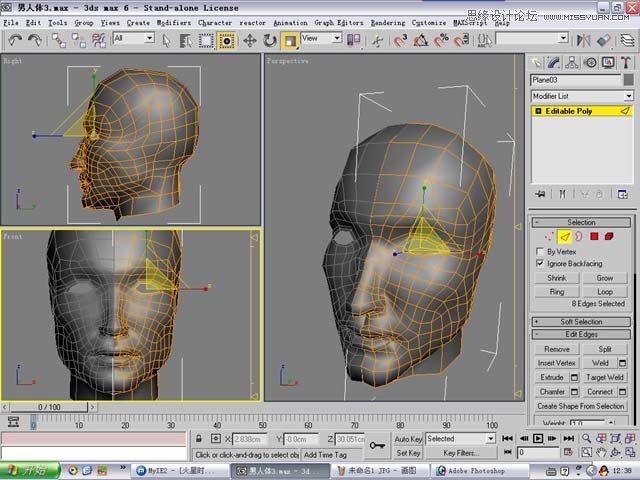Switch to the Display command panel tab
This screenshot has width=640, height=480.
(x=608, y=62)
